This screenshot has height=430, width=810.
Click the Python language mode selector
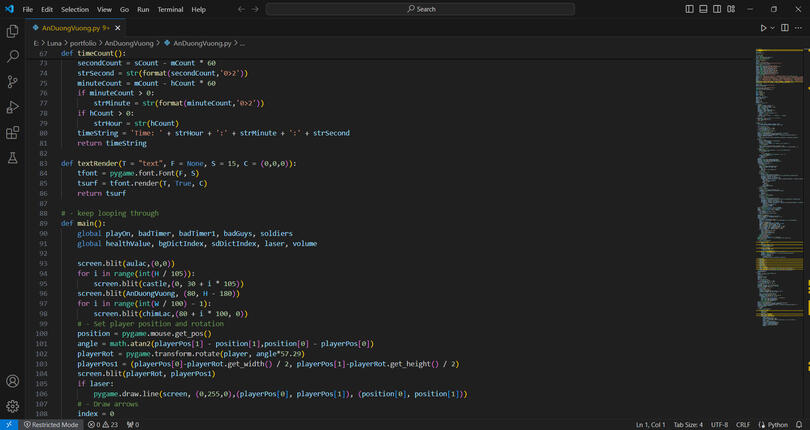tap(777, 424)
